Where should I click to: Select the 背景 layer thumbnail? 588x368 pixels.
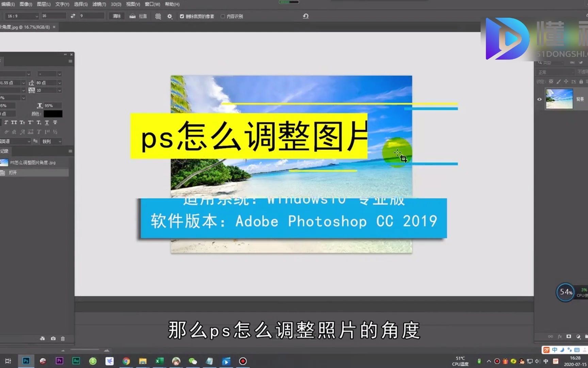[x=559, y=99]
